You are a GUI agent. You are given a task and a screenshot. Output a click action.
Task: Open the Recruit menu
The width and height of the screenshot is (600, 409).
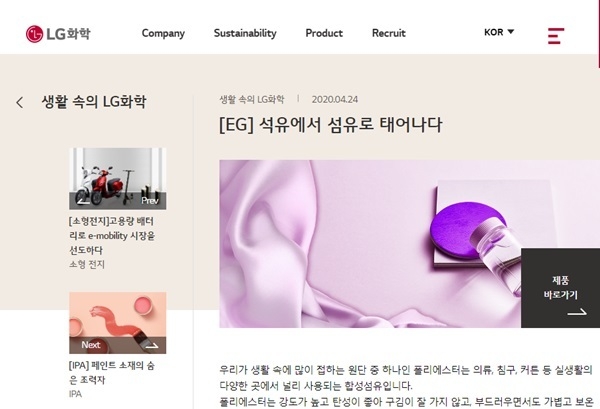[x=389, y=33]
